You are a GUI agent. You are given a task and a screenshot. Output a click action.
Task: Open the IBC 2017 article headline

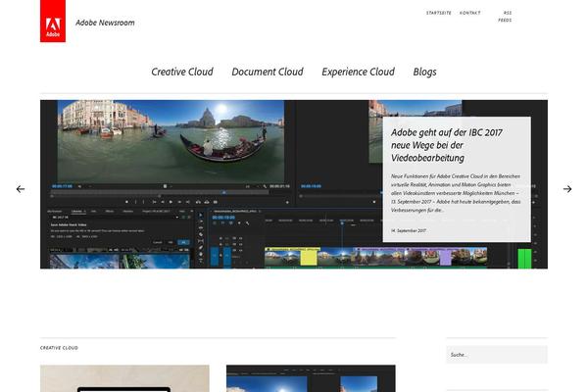coord(447,145)
